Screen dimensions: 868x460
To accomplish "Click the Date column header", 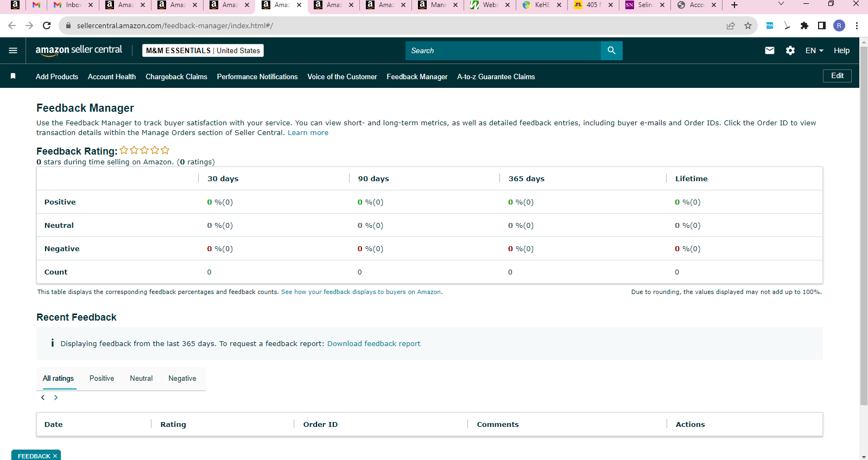I will point(54,424).
